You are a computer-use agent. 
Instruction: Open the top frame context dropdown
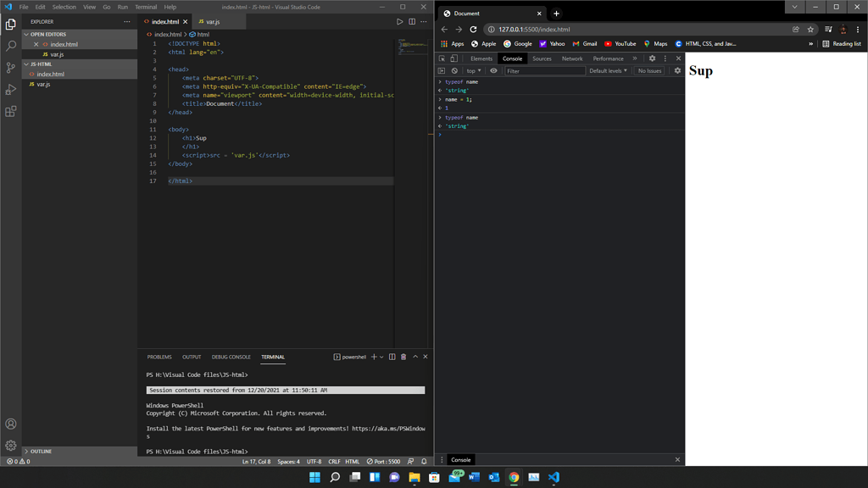[x=473, y=70]
